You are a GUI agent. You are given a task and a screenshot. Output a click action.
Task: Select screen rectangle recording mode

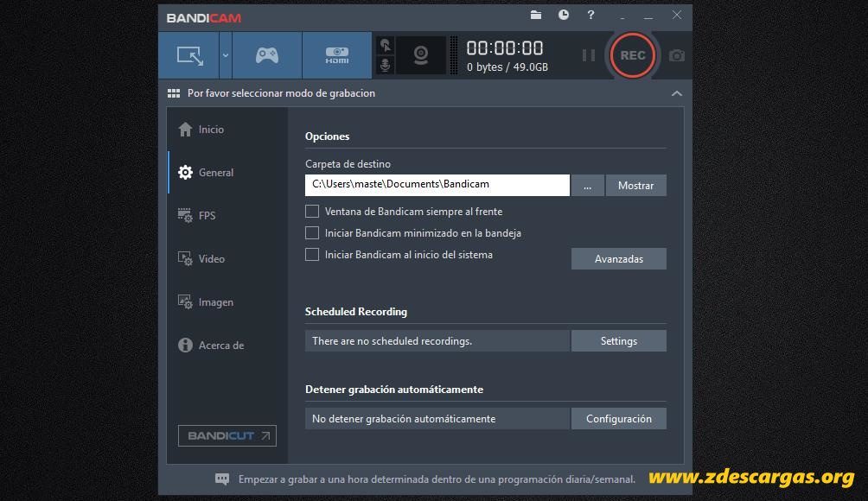(x=189, y=55)
